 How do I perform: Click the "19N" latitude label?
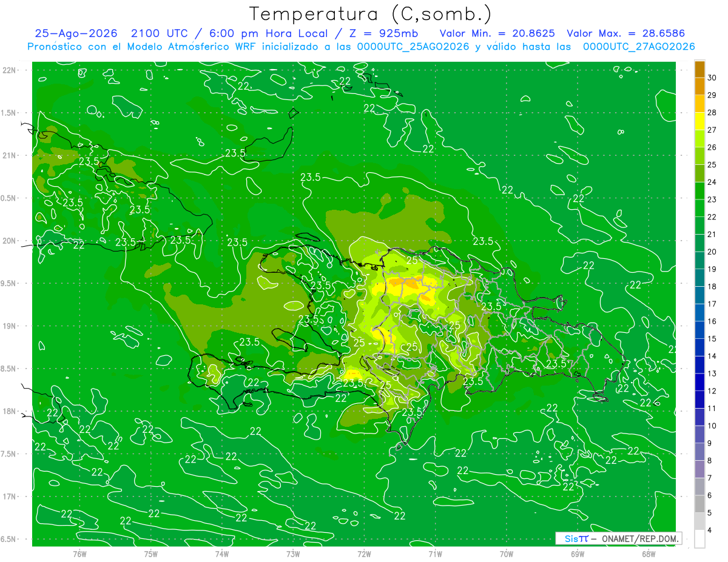click(10, 326)
